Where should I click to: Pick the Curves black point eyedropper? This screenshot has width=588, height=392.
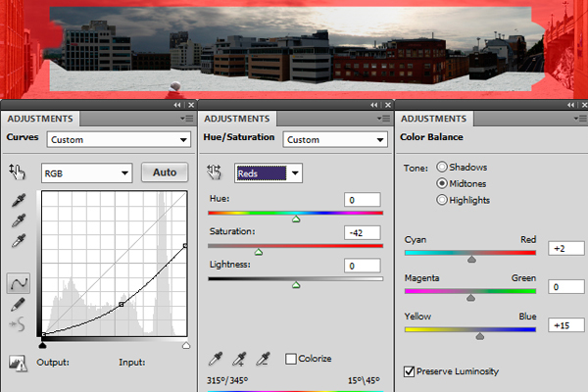coord(18,200)
